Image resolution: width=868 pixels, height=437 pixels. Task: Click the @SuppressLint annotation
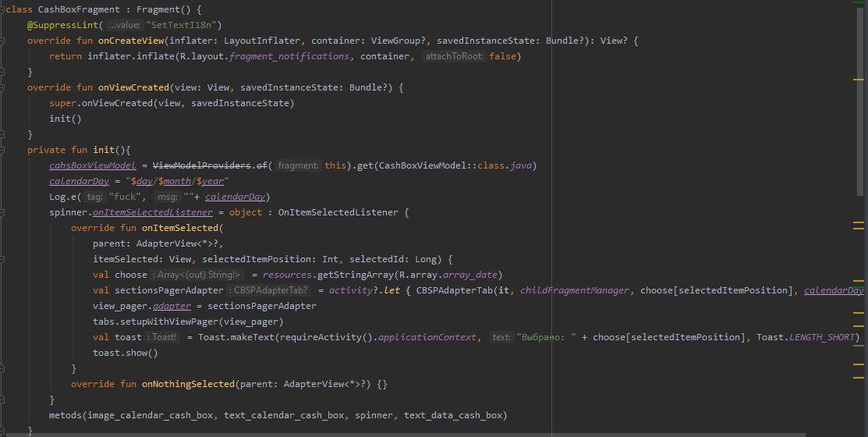(62, 25)
